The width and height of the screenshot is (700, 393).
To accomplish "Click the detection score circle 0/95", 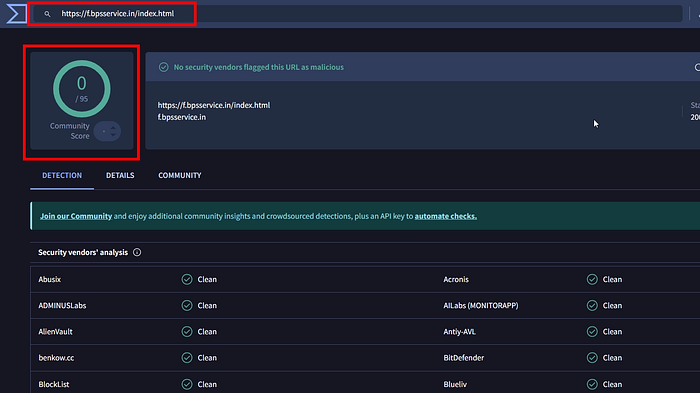I will 82,89.
